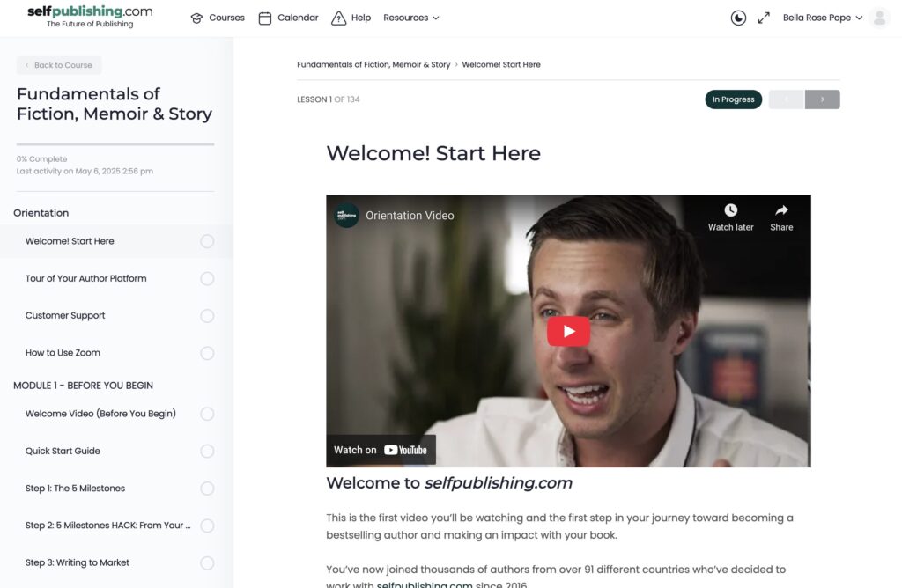
Task: Go to previous lesson arrow
Action: tap(787, 99)
